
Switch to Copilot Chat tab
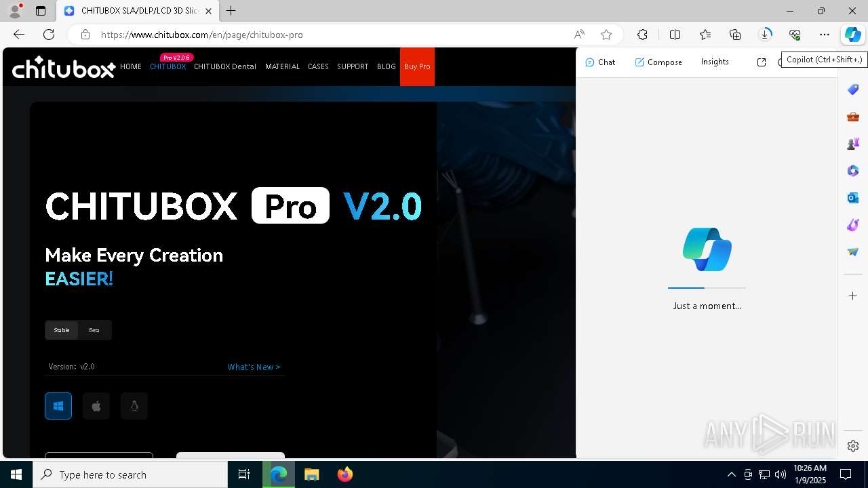(x=600, y=62)
